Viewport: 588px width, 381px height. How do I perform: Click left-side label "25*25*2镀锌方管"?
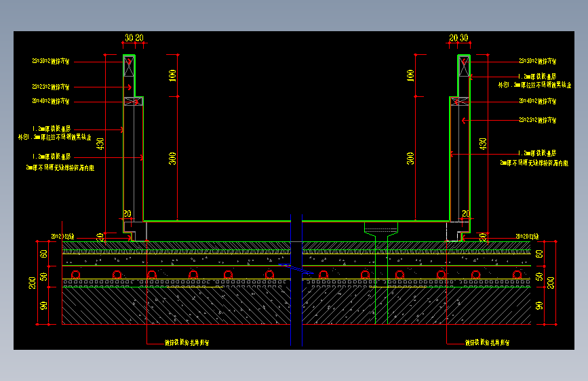51,87
